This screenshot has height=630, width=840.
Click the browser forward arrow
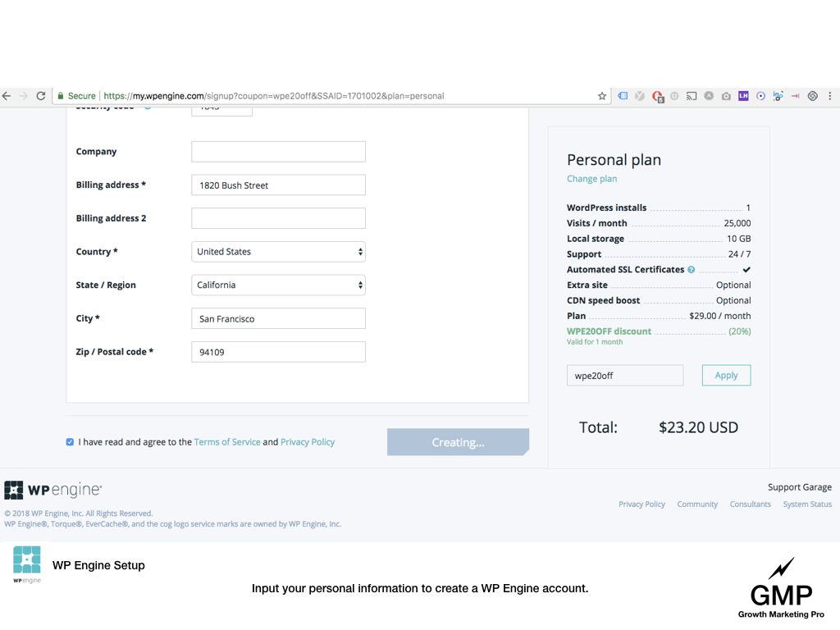pyautogui.click(x=24, y=96)
